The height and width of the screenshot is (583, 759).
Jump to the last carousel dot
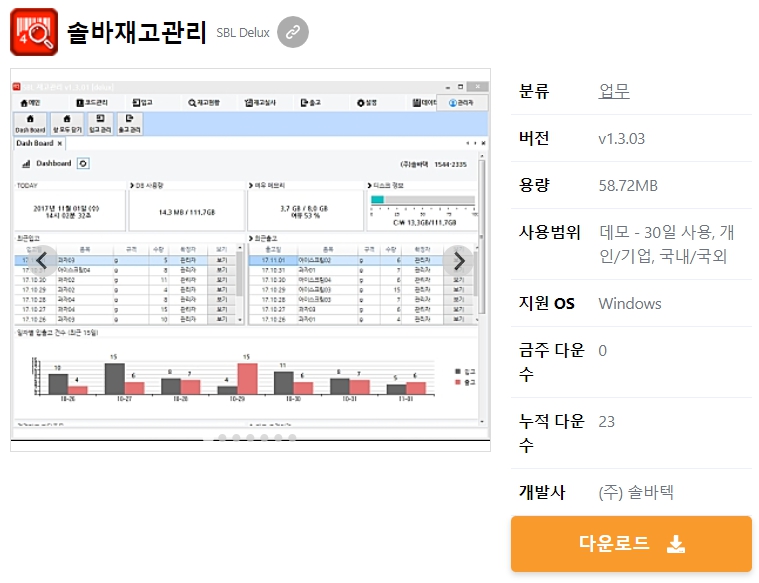click(x=292, y=438)
